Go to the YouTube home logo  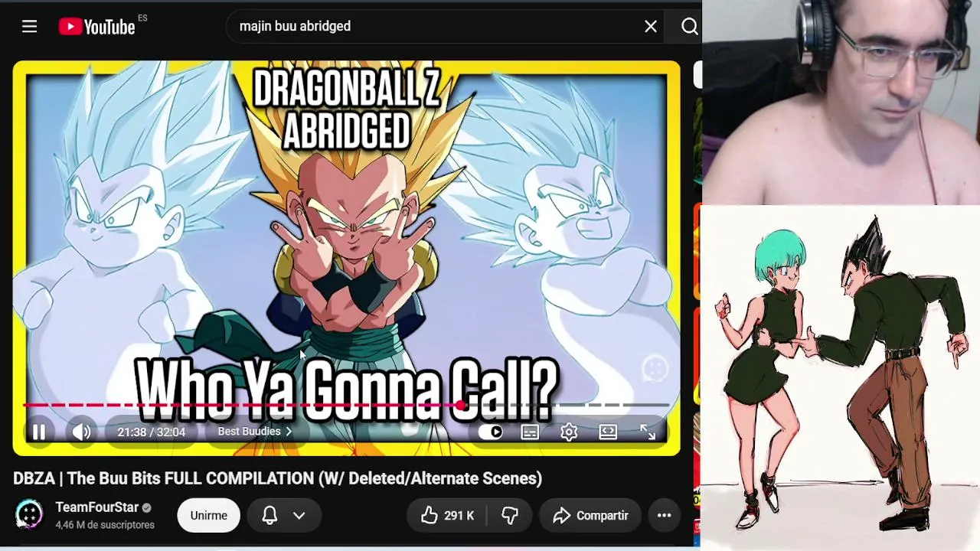click(97, 27)
